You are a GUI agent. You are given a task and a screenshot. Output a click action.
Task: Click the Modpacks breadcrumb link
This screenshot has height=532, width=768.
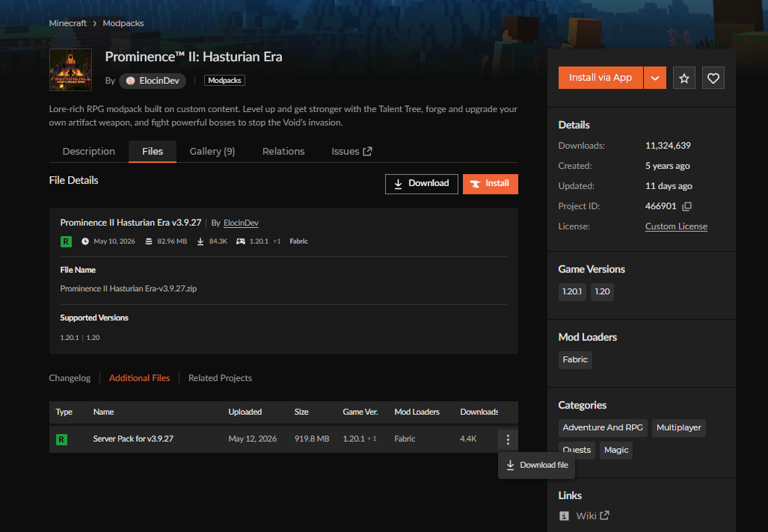pyautogui.click(x=123, y=23)
